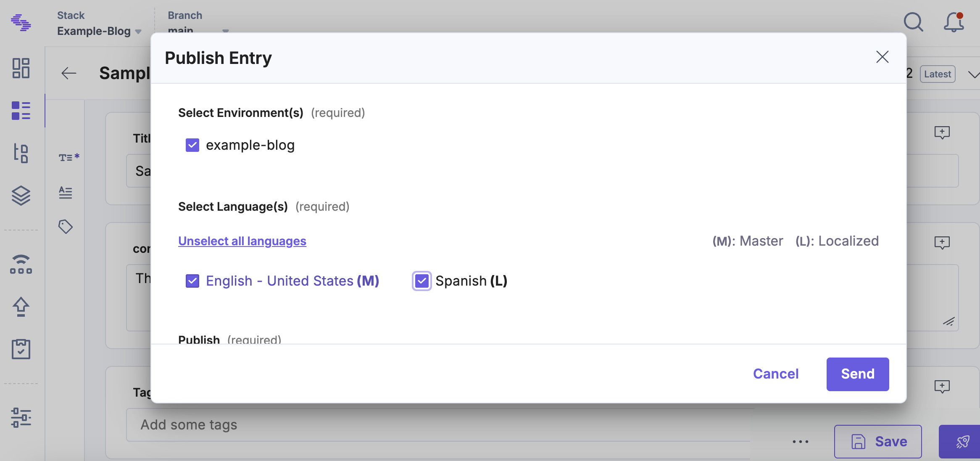The image size is (980, 461).
Task: Click the Send button
Action: pos(857,374)
